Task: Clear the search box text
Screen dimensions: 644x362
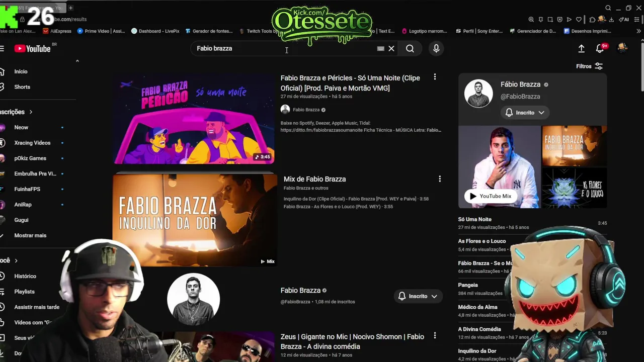Action: click(x=391, y=48)
